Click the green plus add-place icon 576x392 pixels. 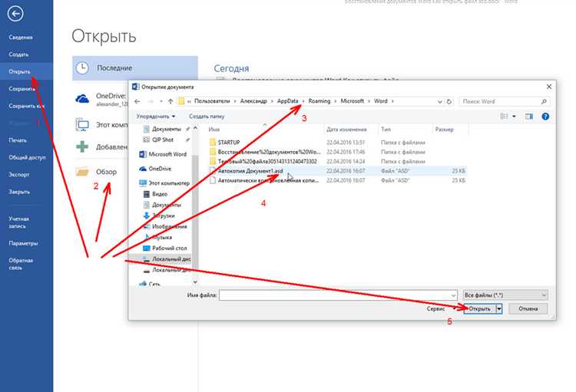tap(82, 147)
